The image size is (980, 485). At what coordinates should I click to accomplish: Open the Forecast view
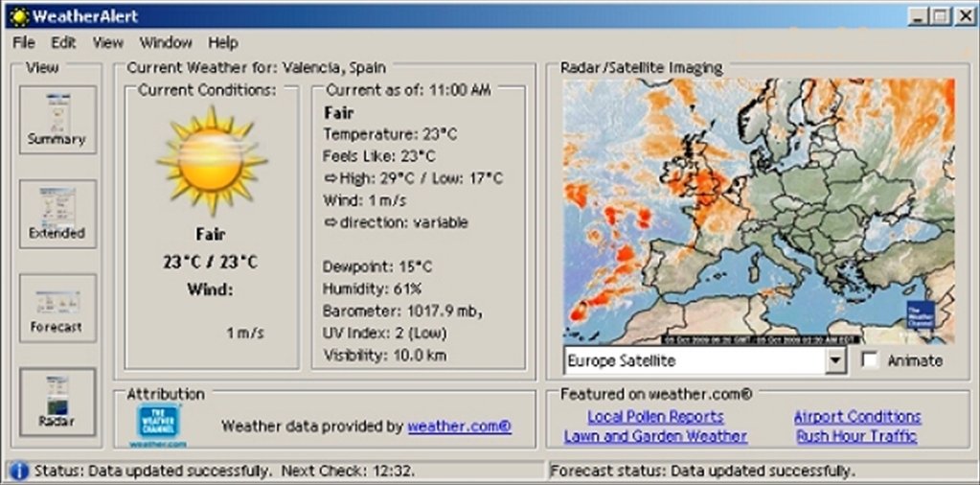click(x=57, y=308)
